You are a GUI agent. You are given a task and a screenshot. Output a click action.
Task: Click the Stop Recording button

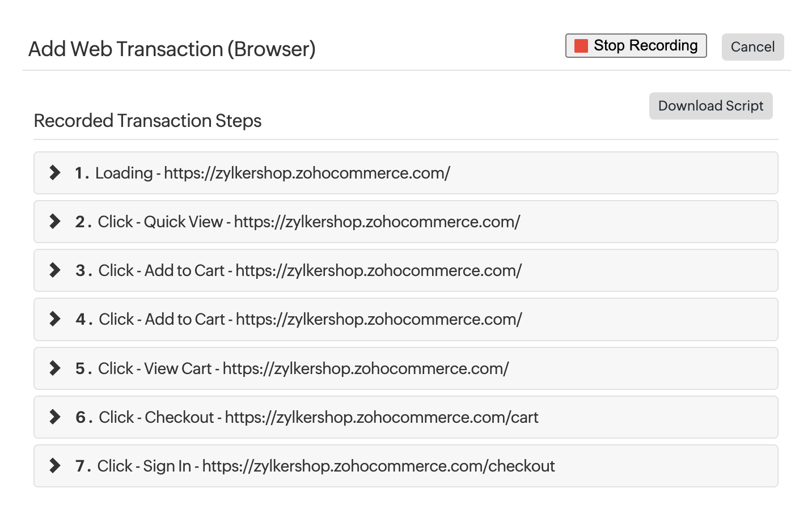pos(636,45)
